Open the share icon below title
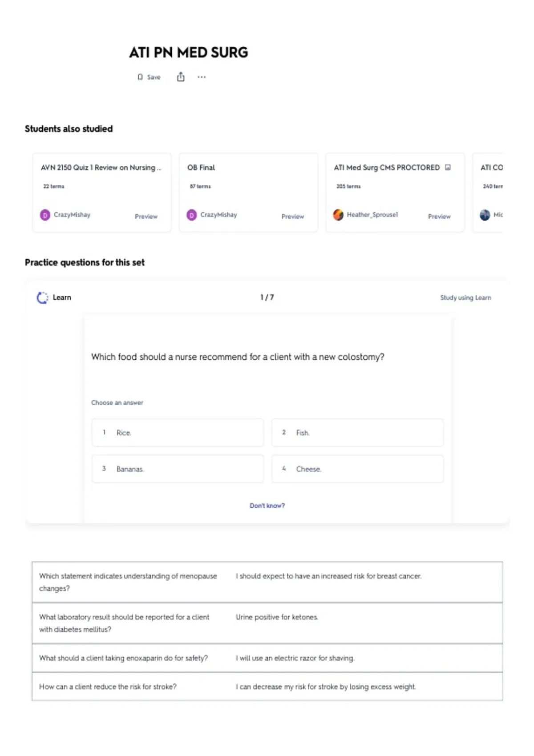The width and height of the screenshot is (534, 756). (x=181, y=77)
